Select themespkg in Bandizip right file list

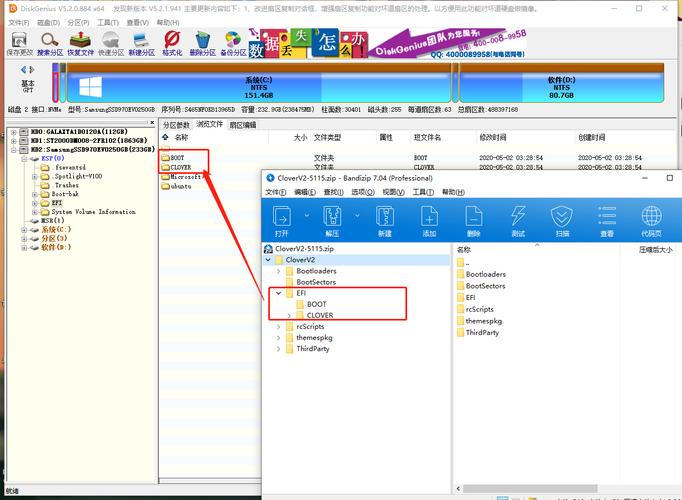pyautogui.click(x=479, y=321)
